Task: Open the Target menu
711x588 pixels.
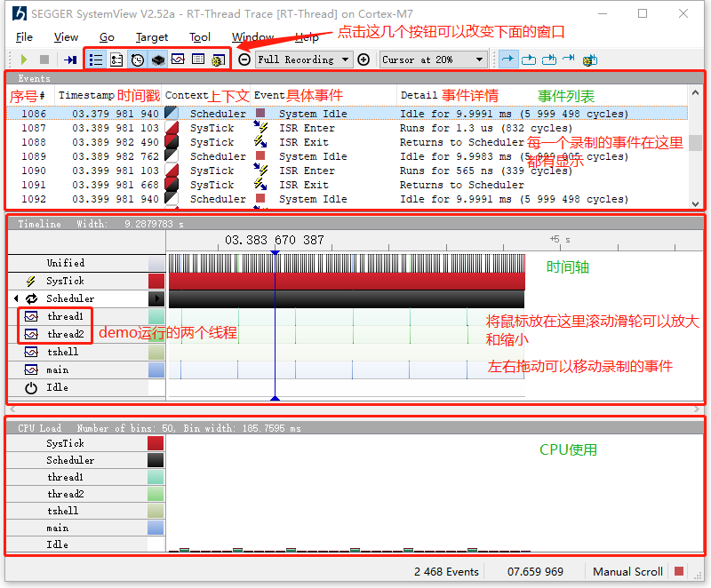Action: [152, 37]
